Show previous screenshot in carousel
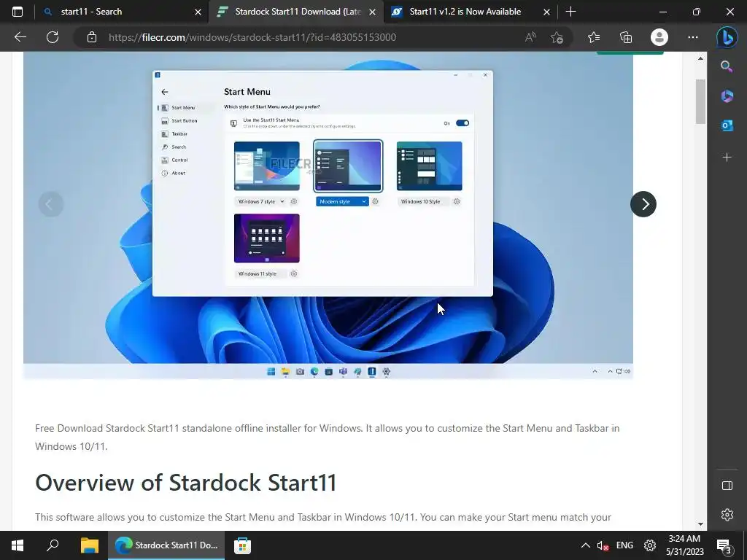Screen dimensions: 747x560 51,204
